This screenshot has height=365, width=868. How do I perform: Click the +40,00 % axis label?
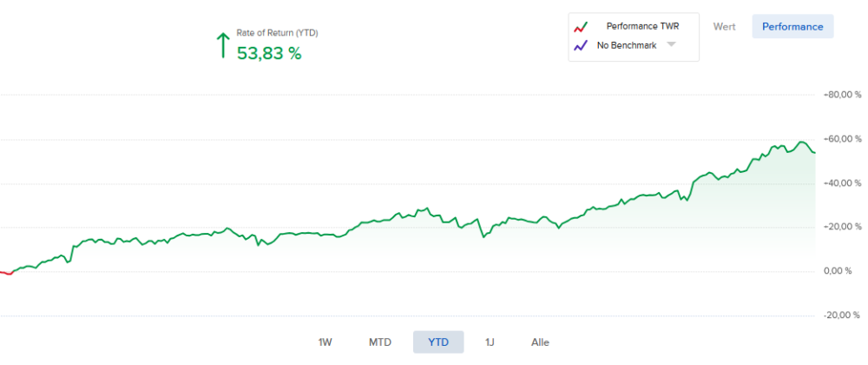click(842, 183)
